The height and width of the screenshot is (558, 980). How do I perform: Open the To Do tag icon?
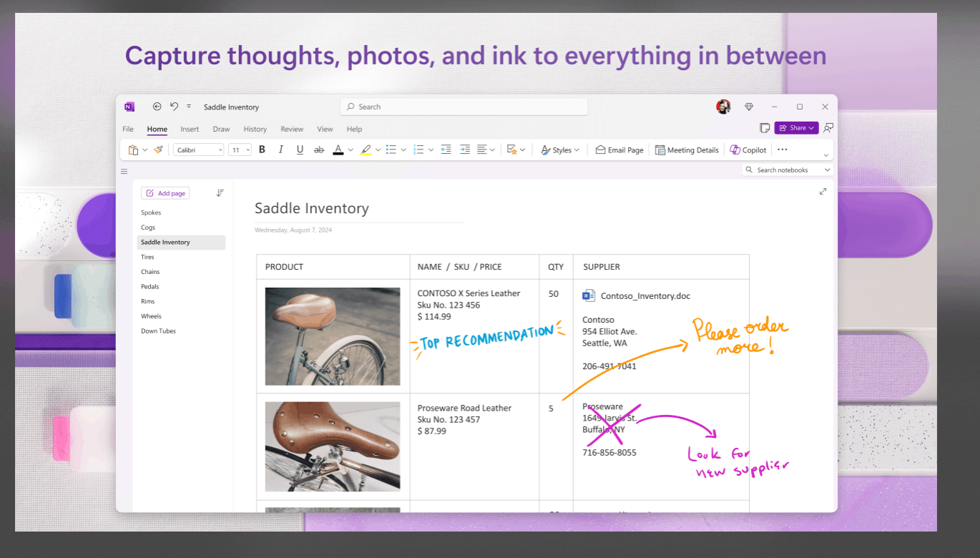point(513,150)
